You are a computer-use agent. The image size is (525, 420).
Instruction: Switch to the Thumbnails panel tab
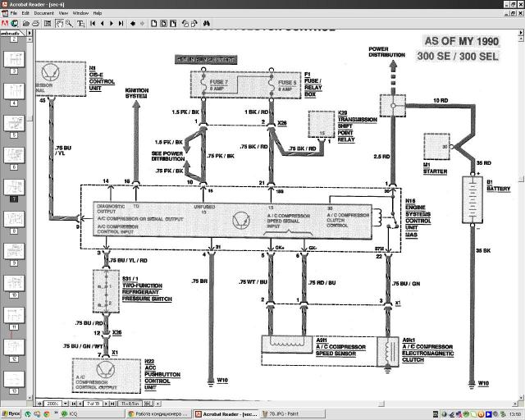click(x=11, y=33)
